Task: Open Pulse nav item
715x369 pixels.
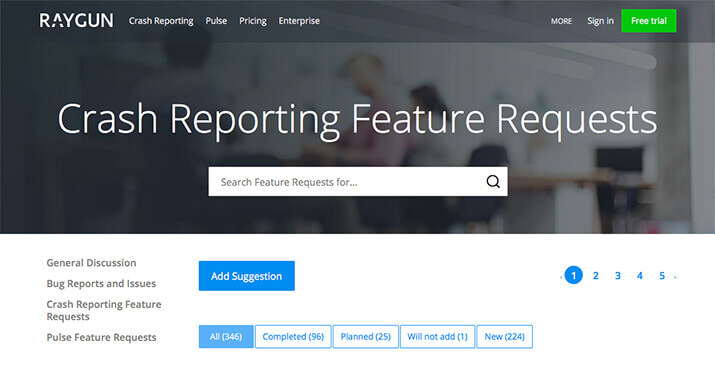Action: click(216, 21)
